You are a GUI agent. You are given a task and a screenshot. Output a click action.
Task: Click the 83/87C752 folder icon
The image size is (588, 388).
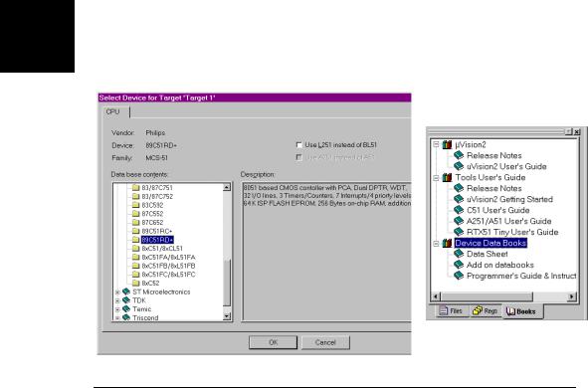pos(135,196)
